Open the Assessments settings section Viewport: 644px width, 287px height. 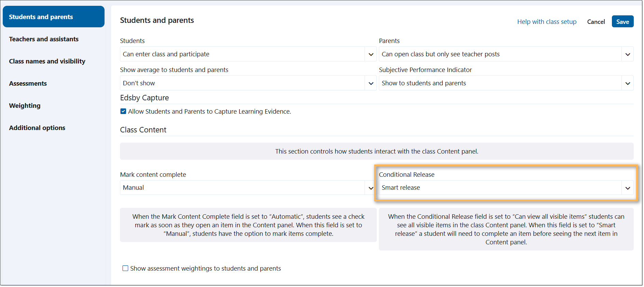[28, 84]
